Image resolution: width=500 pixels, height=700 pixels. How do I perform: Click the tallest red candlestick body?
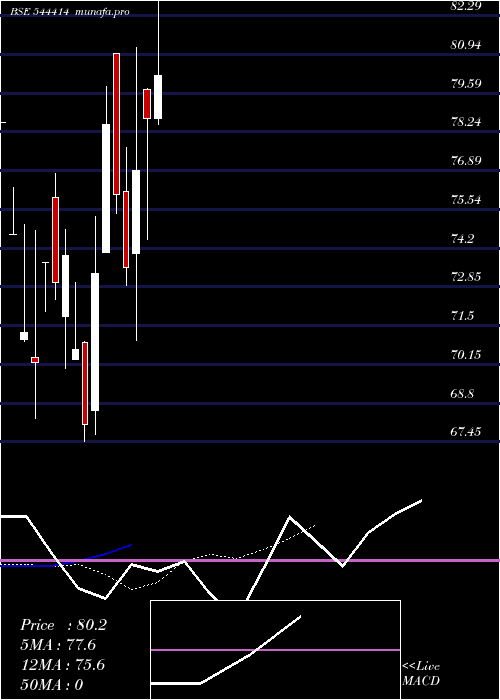coord(117,124)
